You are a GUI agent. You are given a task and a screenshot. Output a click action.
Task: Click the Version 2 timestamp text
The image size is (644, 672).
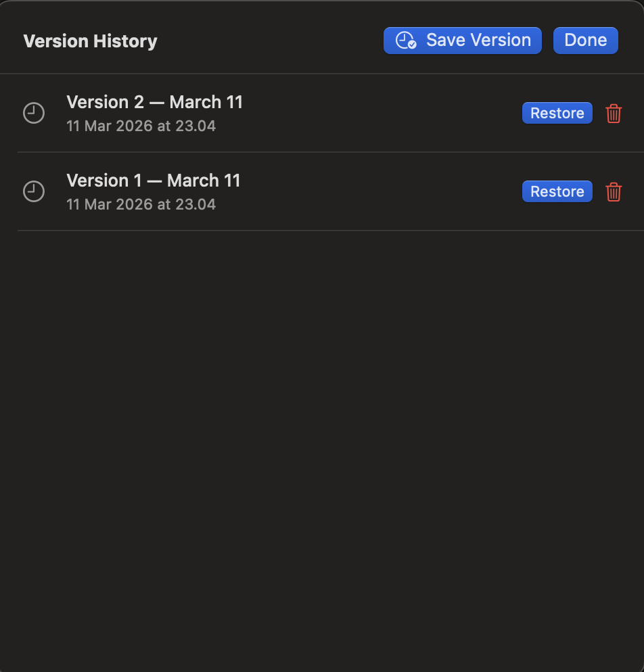141,126
